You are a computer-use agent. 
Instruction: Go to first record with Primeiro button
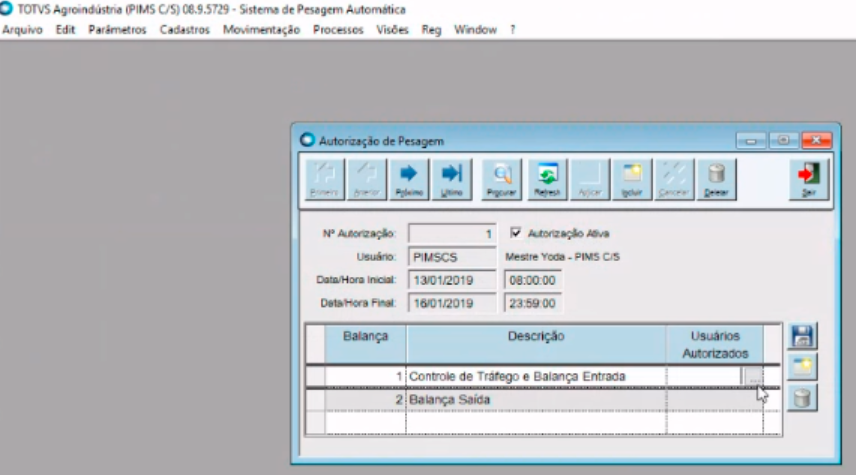[x=324, y=180]
